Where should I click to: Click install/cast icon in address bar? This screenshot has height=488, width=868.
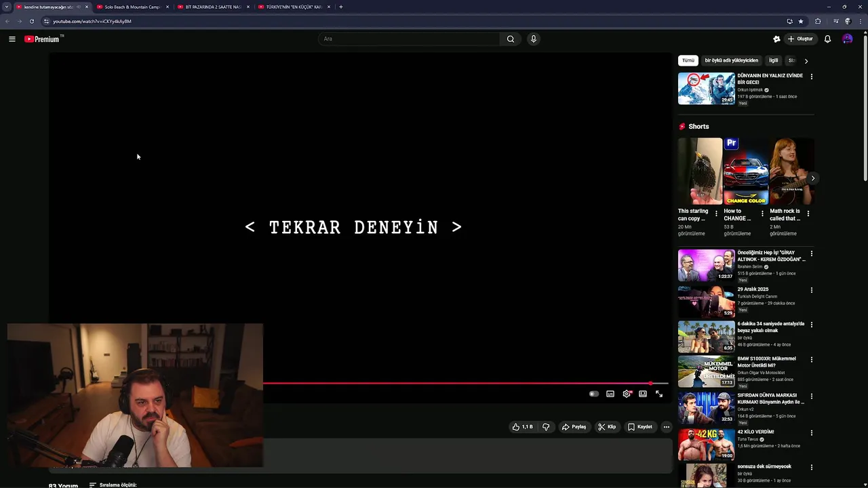point(789,21)
